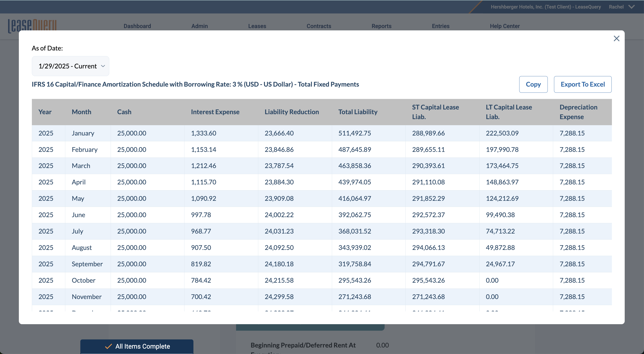Select the Reports menu item
Image resolution: width=644 pixels, height=354 pixels.
[381, 26]
